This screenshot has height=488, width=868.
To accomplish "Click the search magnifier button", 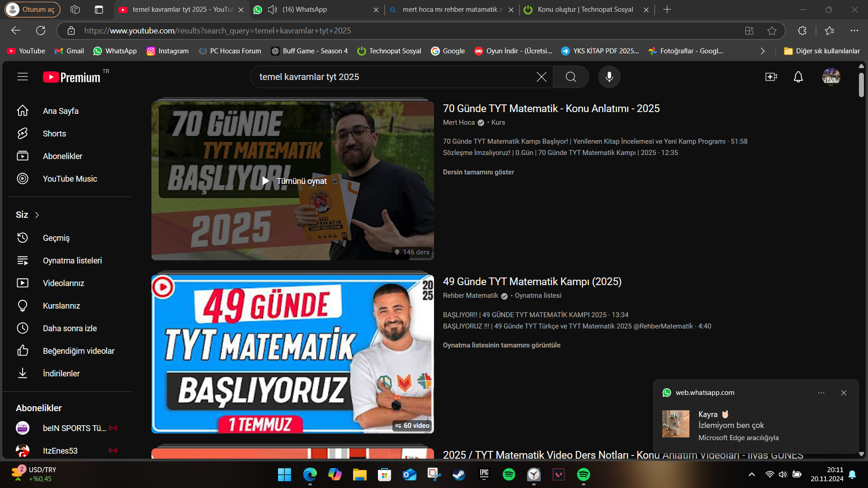I will pyautogui.click(x=571, y=77).
